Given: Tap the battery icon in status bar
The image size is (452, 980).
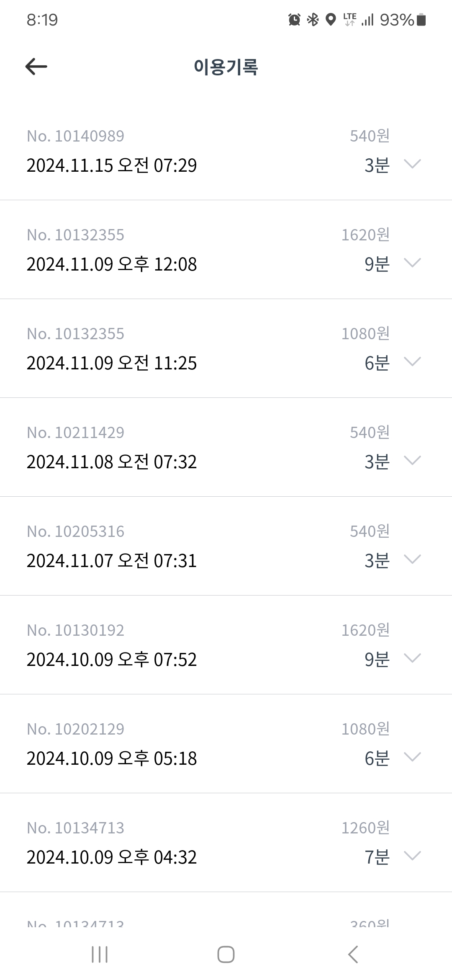Looking at the screenshot, I should (421, 20).
